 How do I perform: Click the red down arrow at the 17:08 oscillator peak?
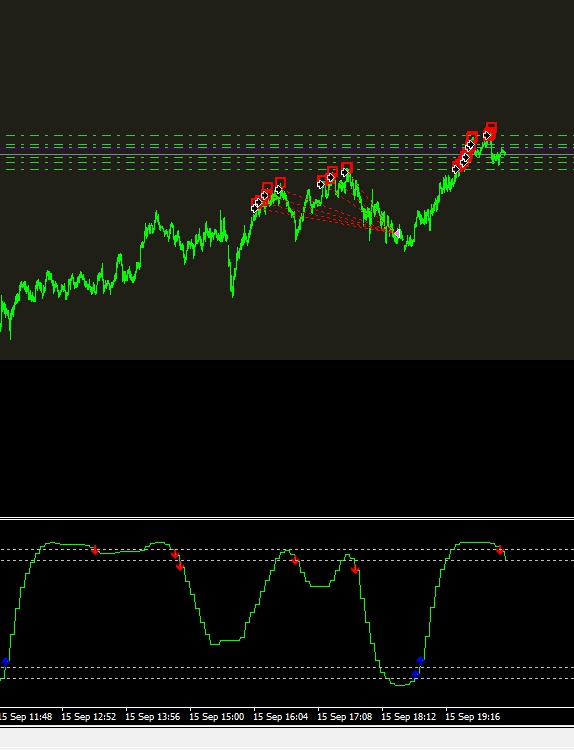(354, 569)
